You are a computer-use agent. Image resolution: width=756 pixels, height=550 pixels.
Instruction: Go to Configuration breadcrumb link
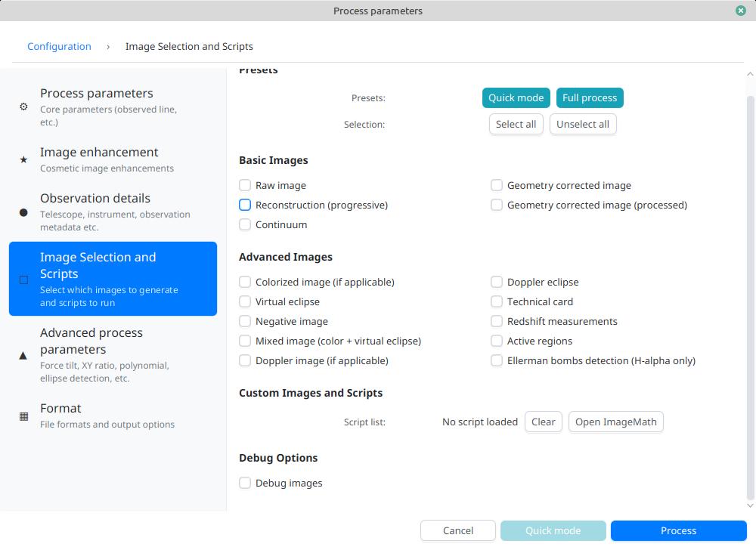[59, 46]
